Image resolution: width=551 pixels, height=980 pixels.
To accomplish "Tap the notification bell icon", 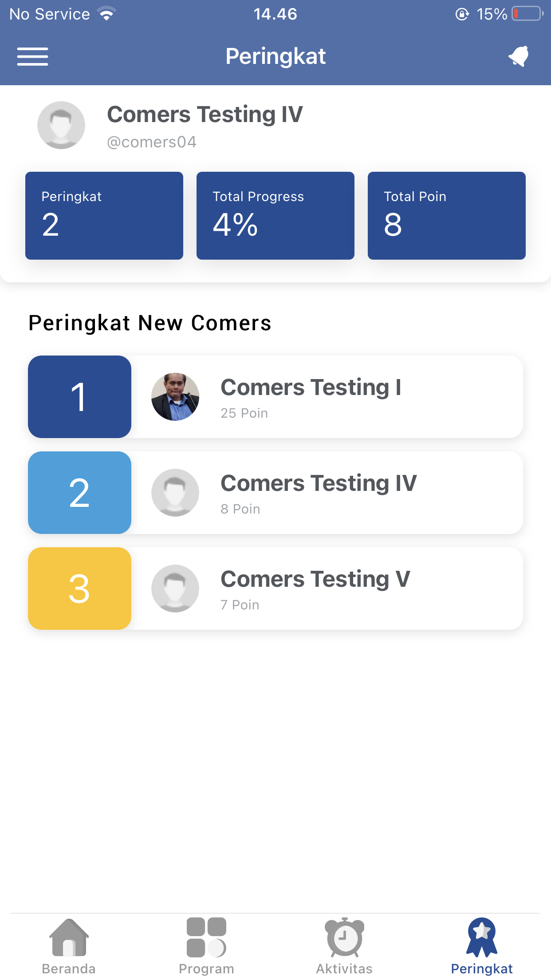I will click(x=518, y=56).
